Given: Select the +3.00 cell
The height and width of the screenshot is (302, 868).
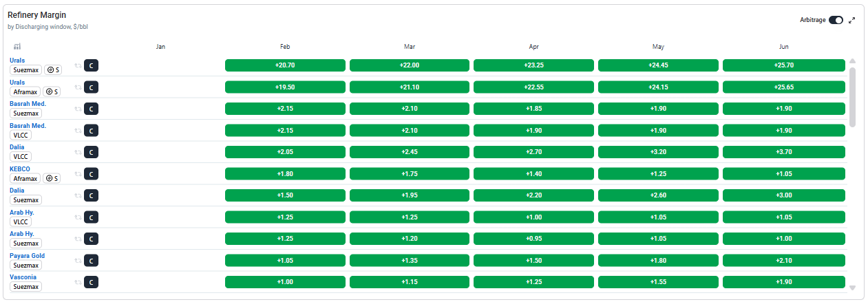Looking at the screenshot, I should [x=783, y=195].
